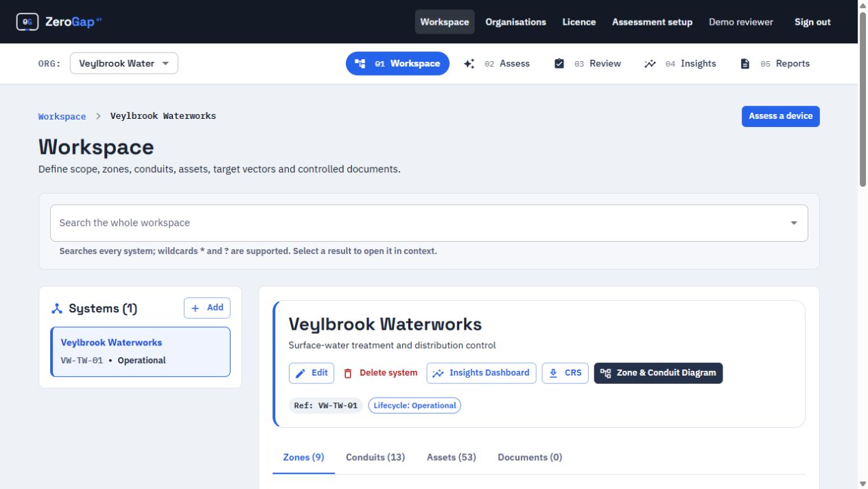
Task: Click the Assess a device button
Action: click(781, 117)
